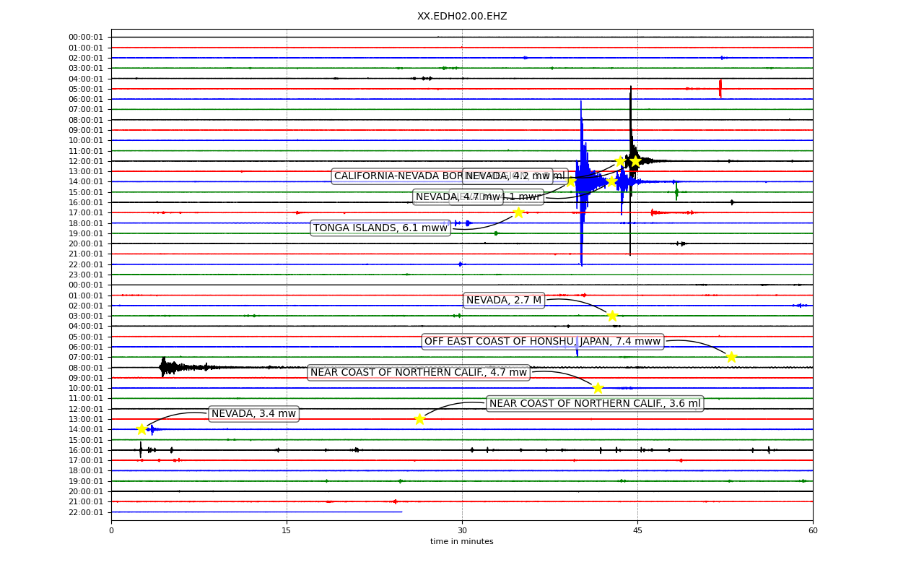Click the star marker for Honshu Japan earthquake

coord(731,357)
